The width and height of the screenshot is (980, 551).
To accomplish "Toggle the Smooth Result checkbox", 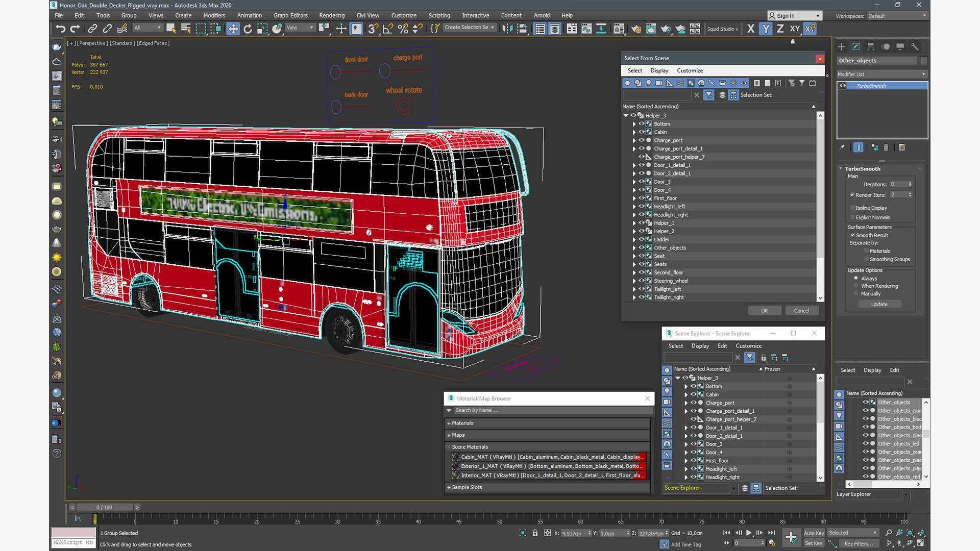I will pyautogui.click(x=852, y=235).
